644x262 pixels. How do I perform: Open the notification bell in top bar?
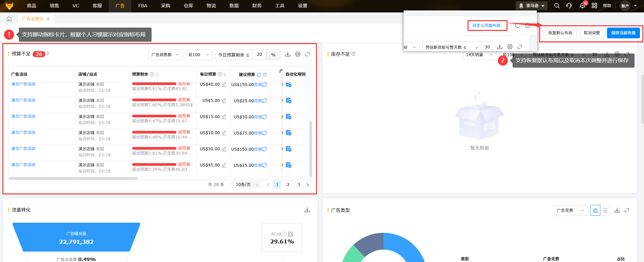582,6
